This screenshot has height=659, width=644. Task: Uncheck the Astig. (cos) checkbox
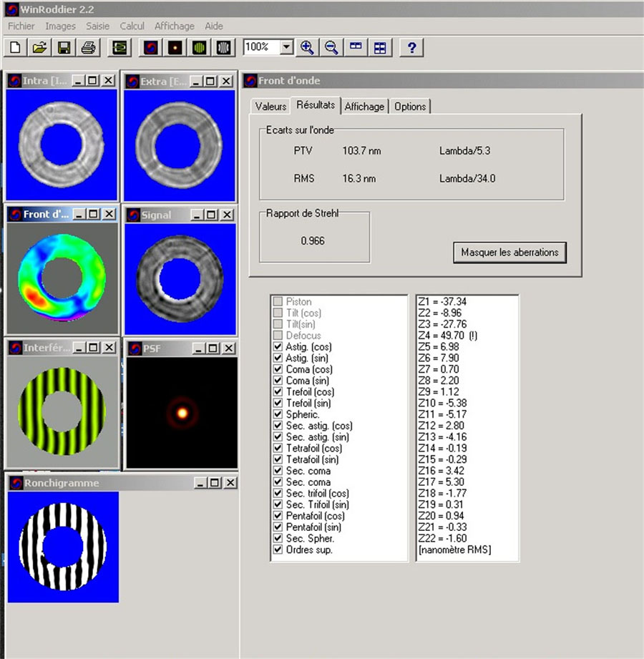tap(278, 347)
